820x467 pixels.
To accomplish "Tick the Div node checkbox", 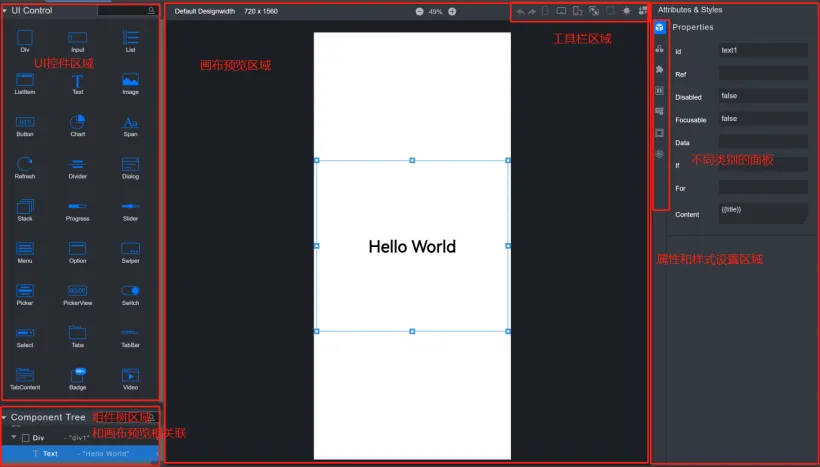I will pos(26,438).
